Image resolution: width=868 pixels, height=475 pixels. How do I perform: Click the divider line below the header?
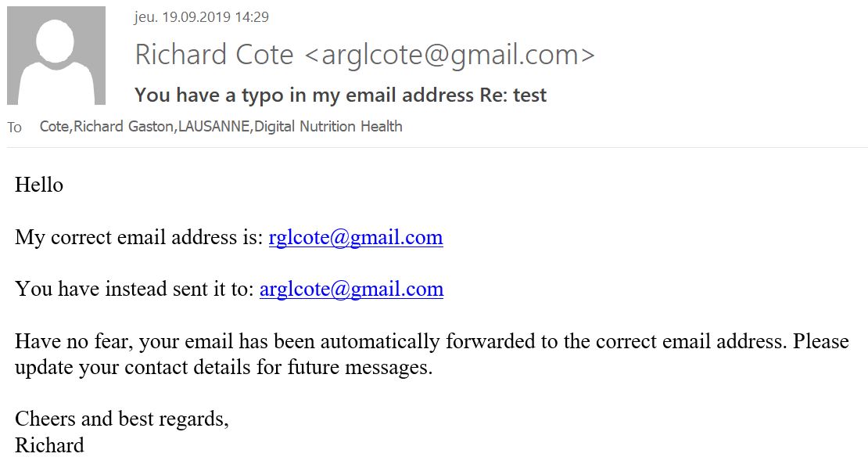click(x=437, y=147)
